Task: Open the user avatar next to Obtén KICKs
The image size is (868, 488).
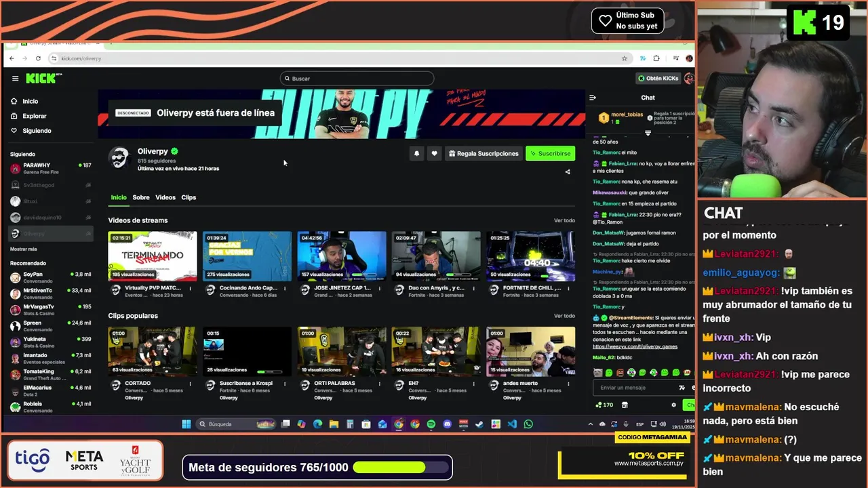Action: (689, 79)
